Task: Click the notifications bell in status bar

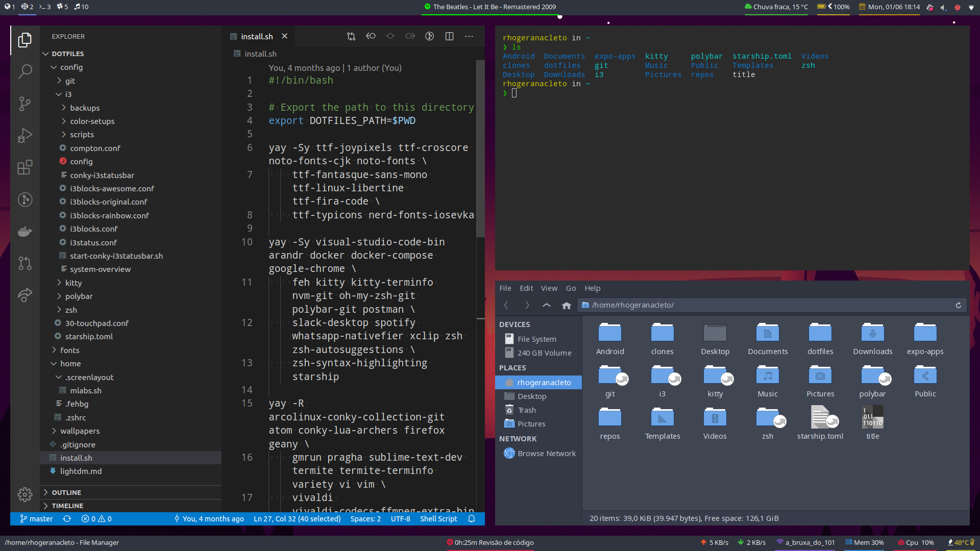Action: [472, 519]
